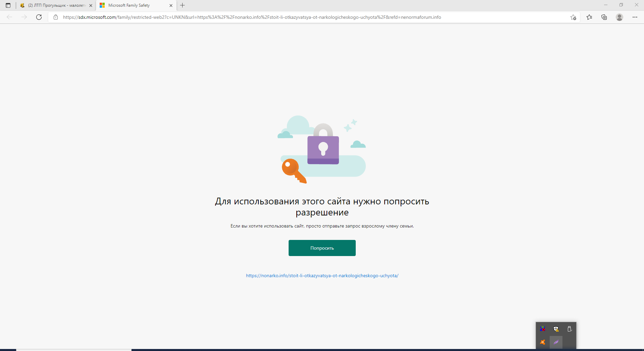The width and height of the screenshot is (644, 351).
Task: Close the Microsoft Family Safety tab
Action: pos(171,5)
